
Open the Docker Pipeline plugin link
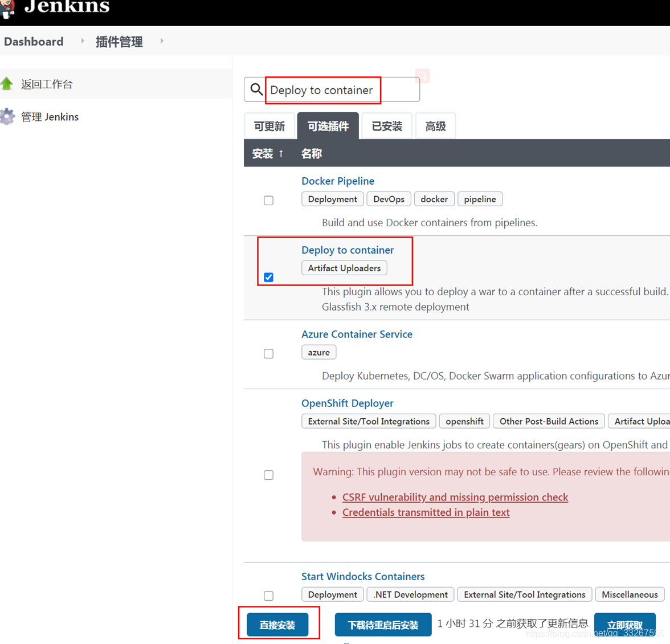(338, 181)
